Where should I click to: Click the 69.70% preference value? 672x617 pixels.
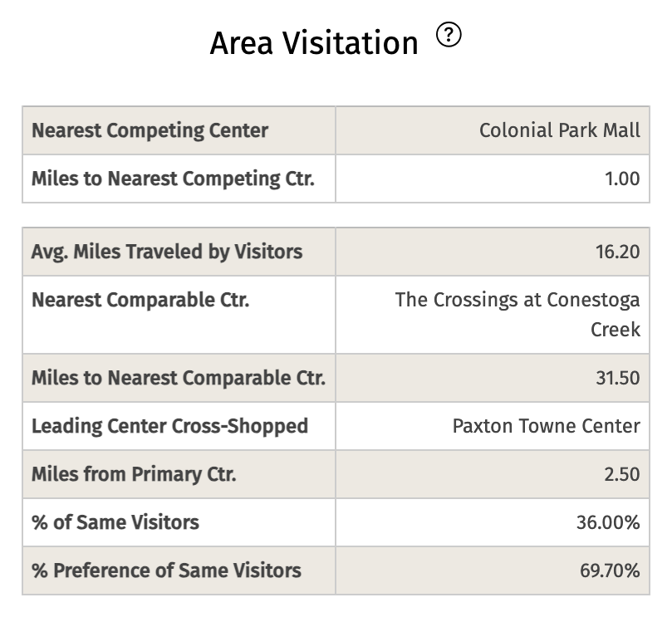click(610, 570)
